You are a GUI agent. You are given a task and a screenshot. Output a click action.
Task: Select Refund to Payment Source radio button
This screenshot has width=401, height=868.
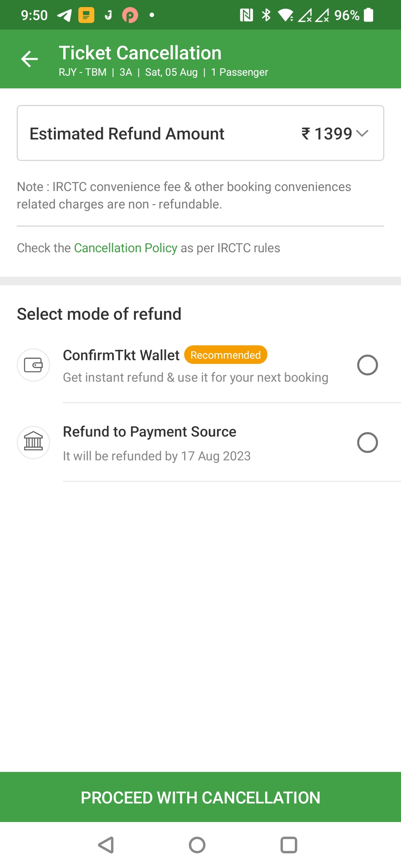367,443
